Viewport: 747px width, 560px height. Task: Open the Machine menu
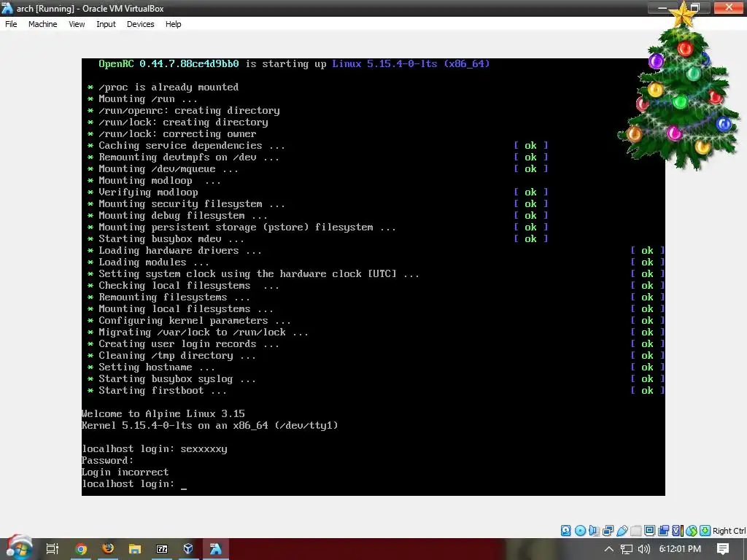(x=42, y=24)
